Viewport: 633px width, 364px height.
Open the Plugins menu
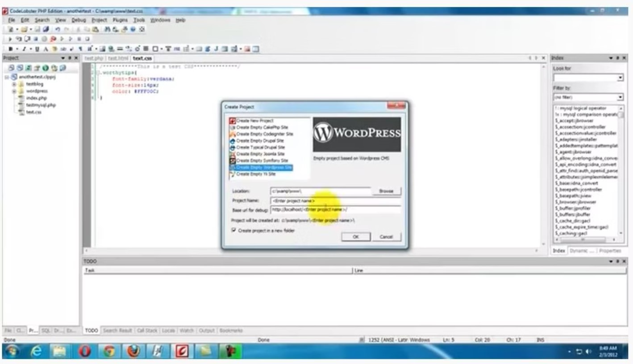coord(120,20)
